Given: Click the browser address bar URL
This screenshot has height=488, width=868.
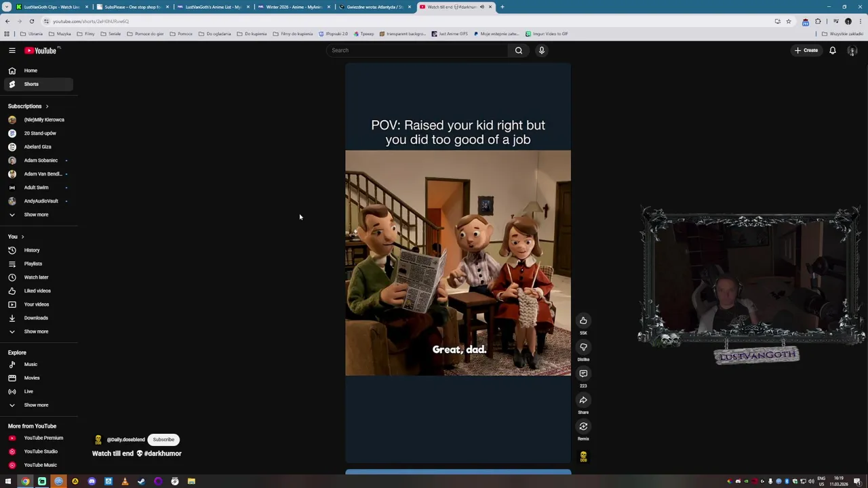Looking at the screenshot, I should 91,21.
